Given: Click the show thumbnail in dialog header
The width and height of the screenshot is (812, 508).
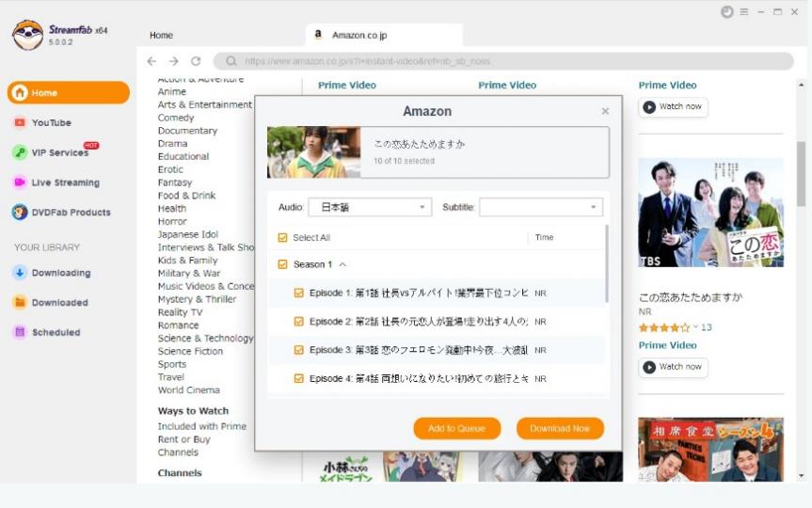Looking at the screenshot, I should 314,152.
